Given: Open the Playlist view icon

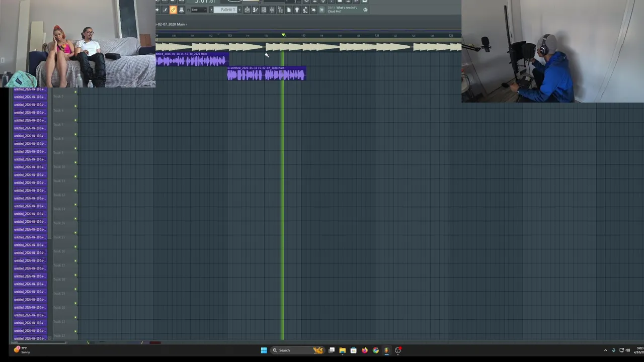Looking at the screenshot, I should (x=248, y=10).
